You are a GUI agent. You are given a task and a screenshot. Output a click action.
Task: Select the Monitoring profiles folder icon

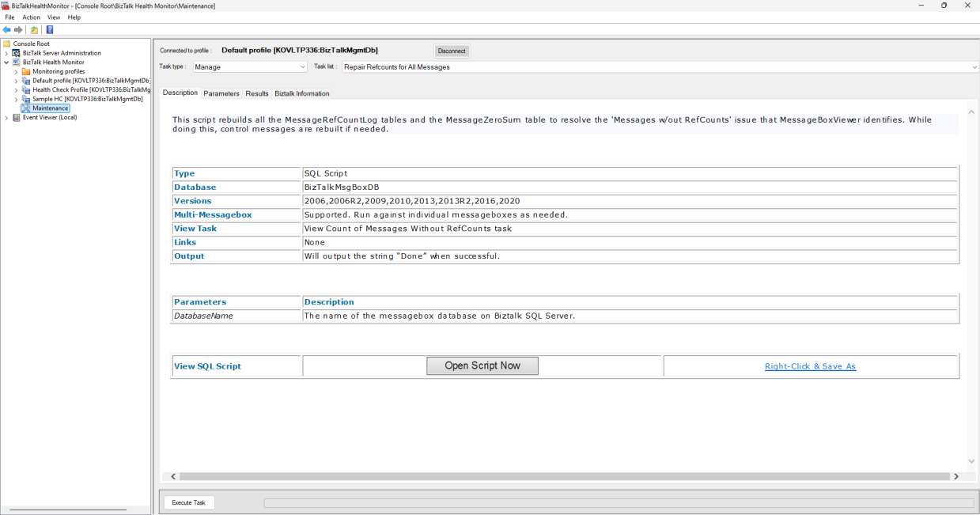tap(26, 71)
